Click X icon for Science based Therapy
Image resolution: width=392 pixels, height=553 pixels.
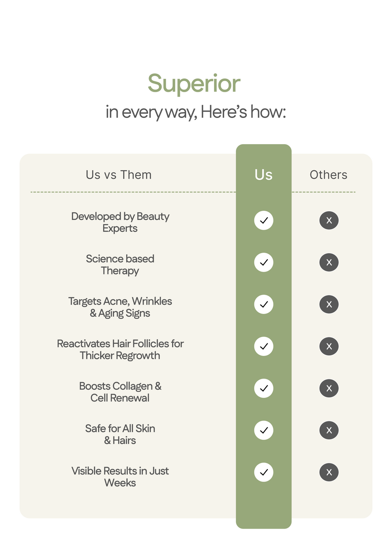coord(329,262)
